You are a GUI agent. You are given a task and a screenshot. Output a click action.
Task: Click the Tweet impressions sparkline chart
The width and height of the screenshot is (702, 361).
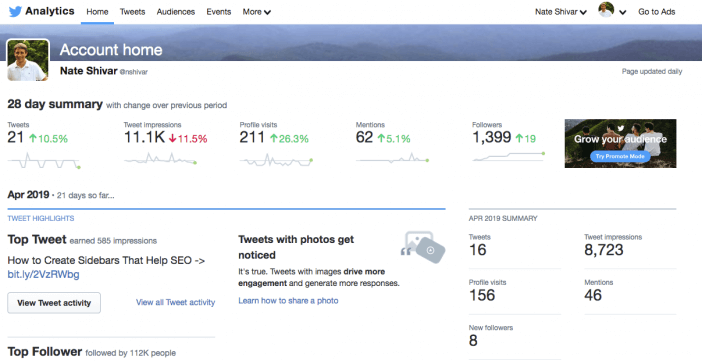point(160,159)
